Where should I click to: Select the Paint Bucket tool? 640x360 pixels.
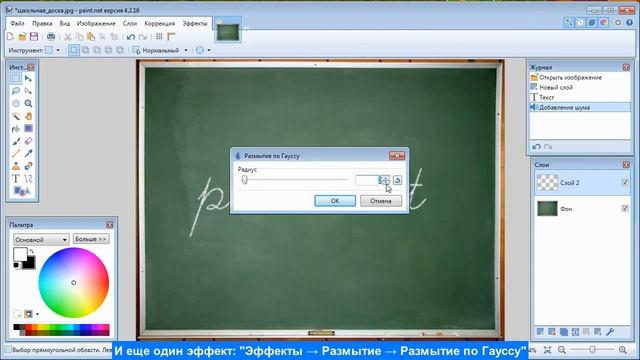(x=16, y=129)
